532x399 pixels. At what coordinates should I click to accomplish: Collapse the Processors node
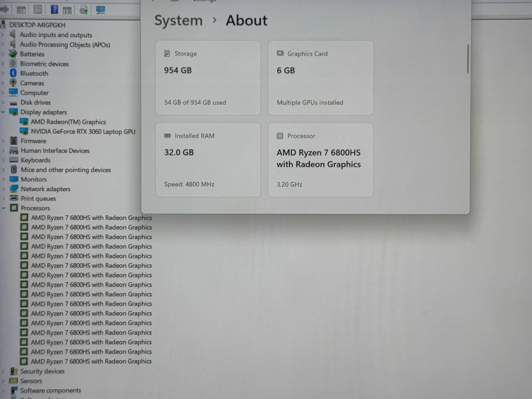click(x=4, y=208)
